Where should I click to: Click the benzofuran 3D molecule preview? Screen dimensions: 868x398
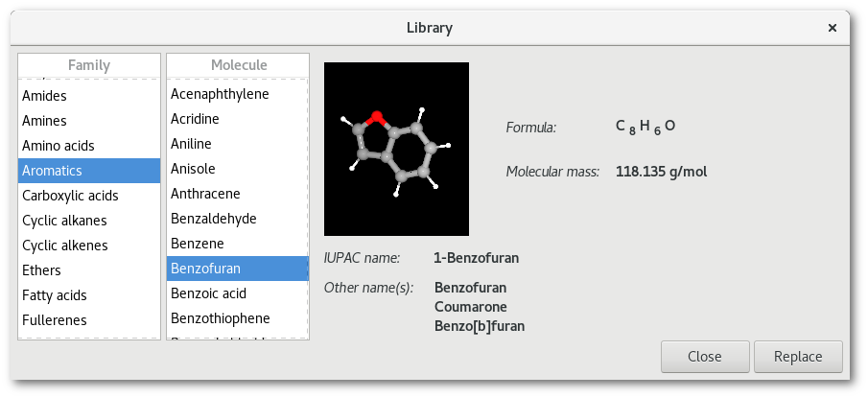(396, 149)
